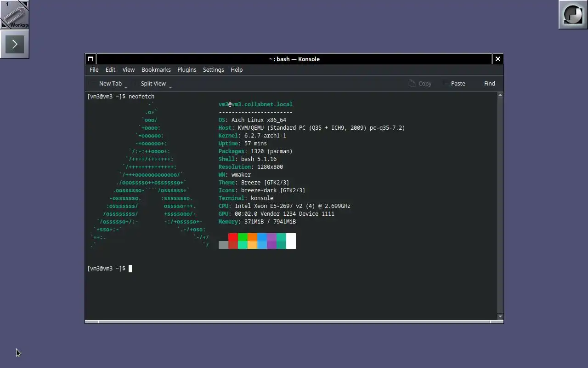Open the Edit menu
Image resolution: width=588 pixels, height=368 pixels.
110,69
